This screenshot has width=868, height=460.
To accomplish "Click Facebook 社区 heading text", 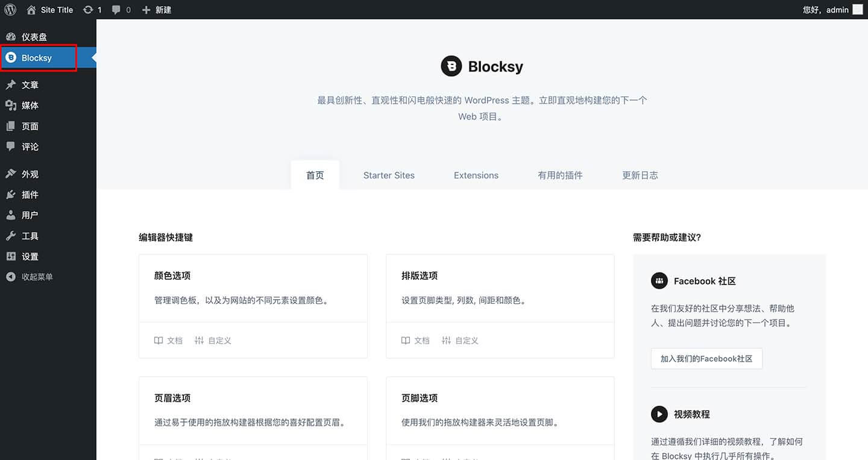I will click(705, 281).
